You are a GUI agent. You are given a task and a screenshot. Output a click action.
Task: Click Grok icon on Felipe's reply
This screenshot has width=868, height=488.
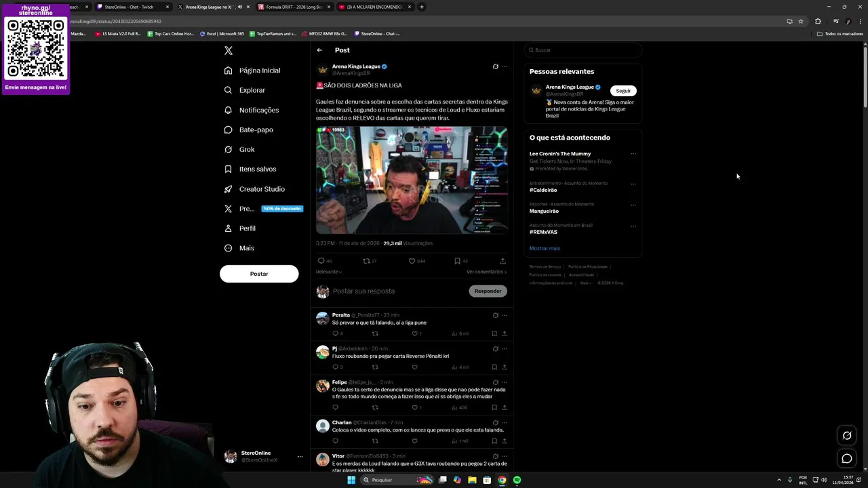click(x=495, y=382)
